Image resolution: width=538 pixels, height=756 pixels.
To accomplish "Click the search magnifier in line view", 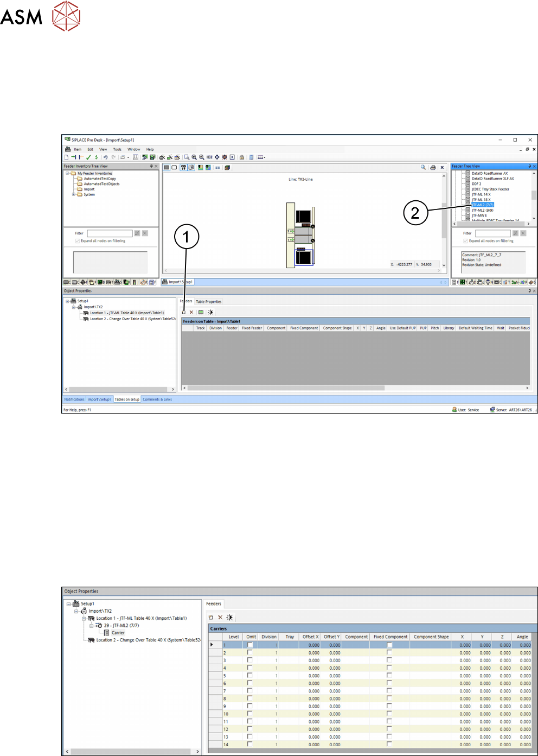I will coord(423,168).
